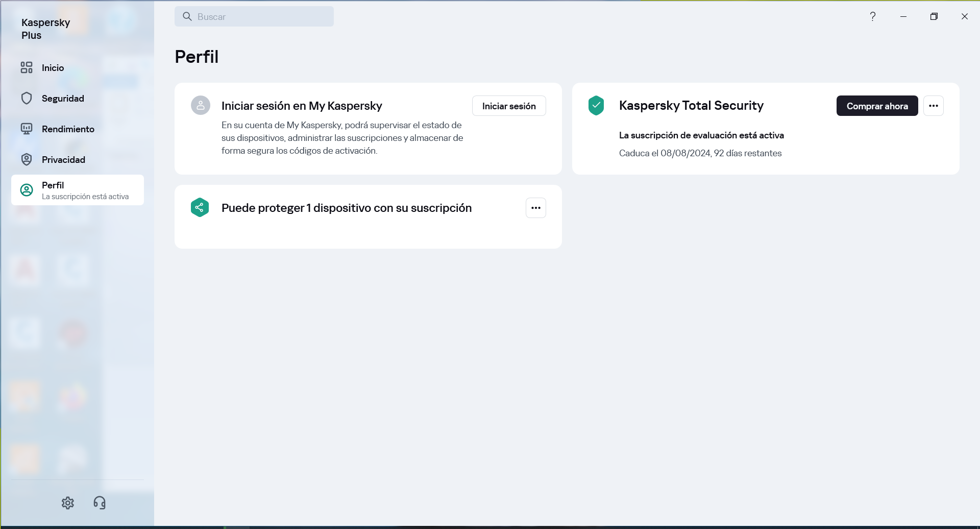
Task: Click the Kaspersky Plus product name
Action: click(x=46, y=29)
